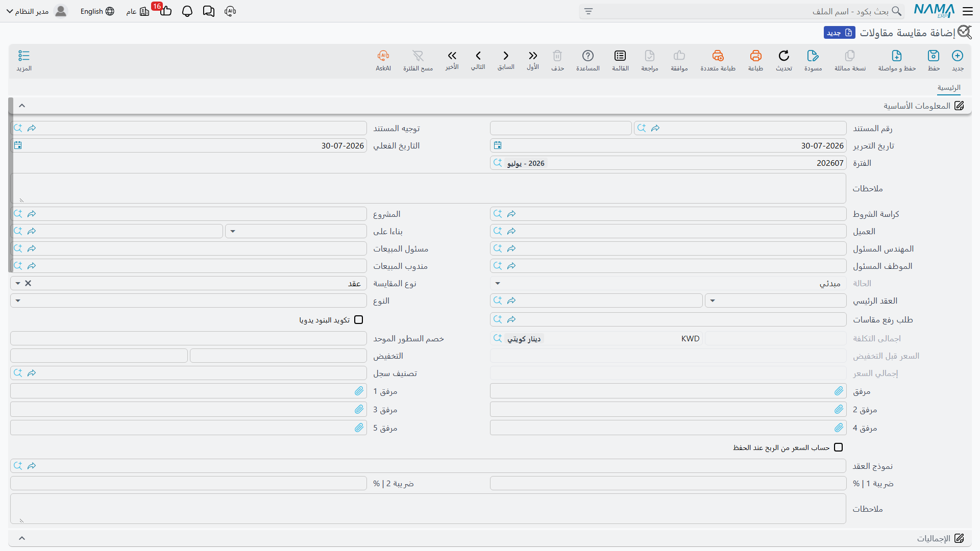
Task: Open the القائمة list view icon
Action: [x=620, y=60]
